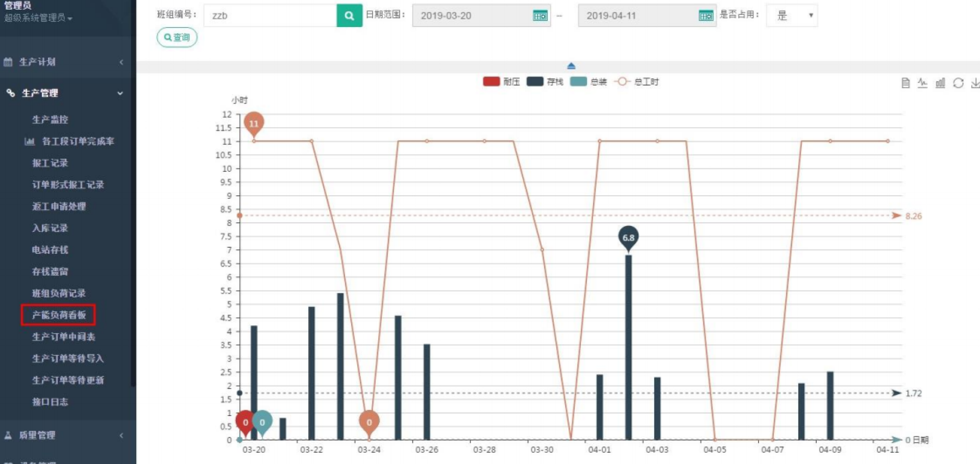Click the 班组编号 input field
This screenshot has height=464, width=980.
tap(270, 16)
